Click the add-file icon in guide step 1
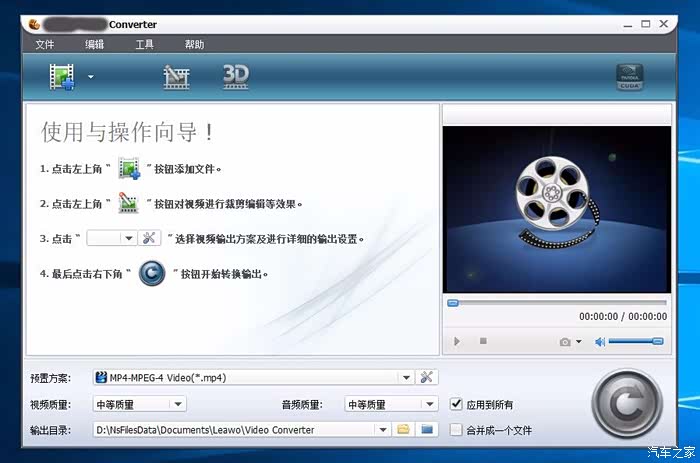The image size is (700, 463). [x=129, y=168]
